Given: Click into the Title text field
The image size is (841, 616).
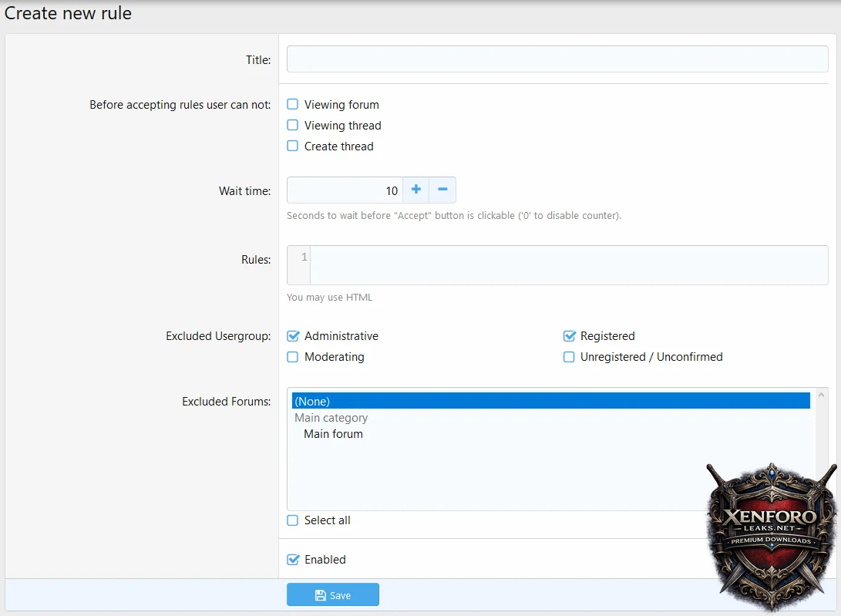Looking at the screenshot, I should [x=557, y=59].
